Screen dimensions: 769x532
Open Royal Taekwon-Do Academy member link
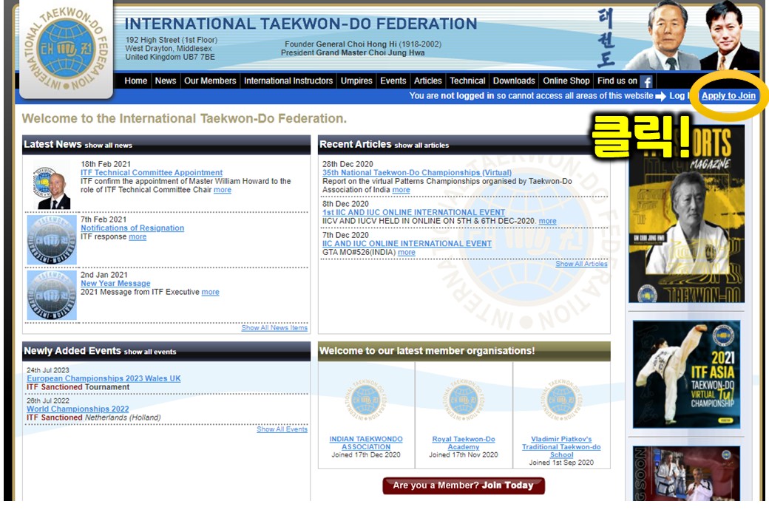[x=464, y=443]
